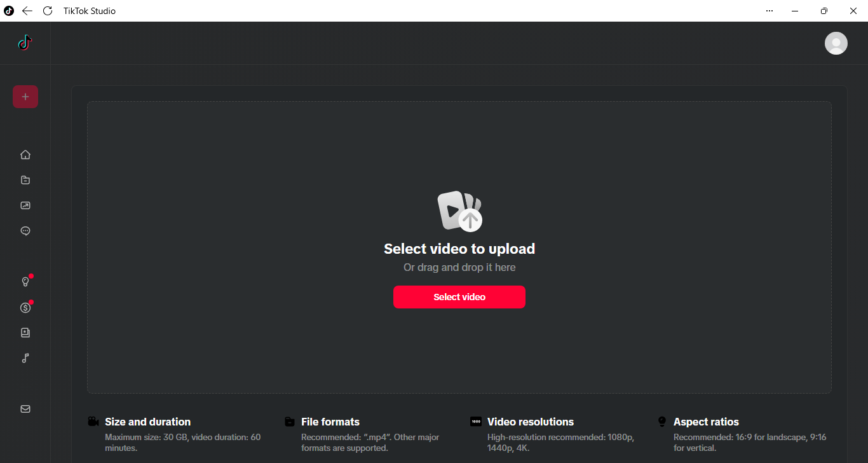
Task: Click the "Select video to upload" heading
Action: [459, 249]
